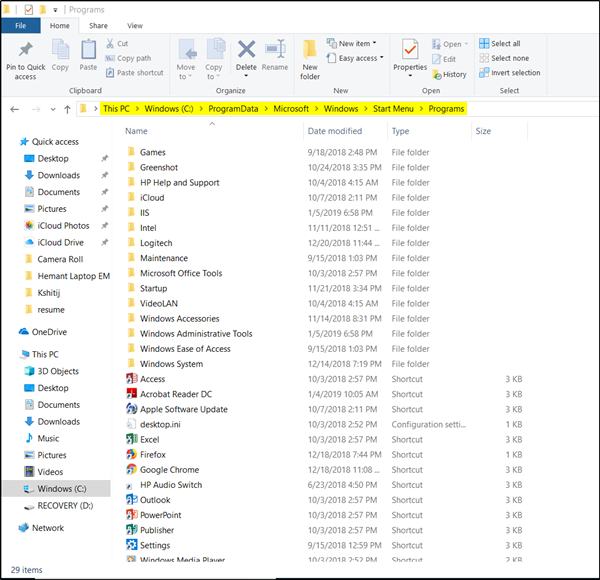The image size is (600, 580).
Task: Open the Easy access dropdown
Action: point(381,58)
